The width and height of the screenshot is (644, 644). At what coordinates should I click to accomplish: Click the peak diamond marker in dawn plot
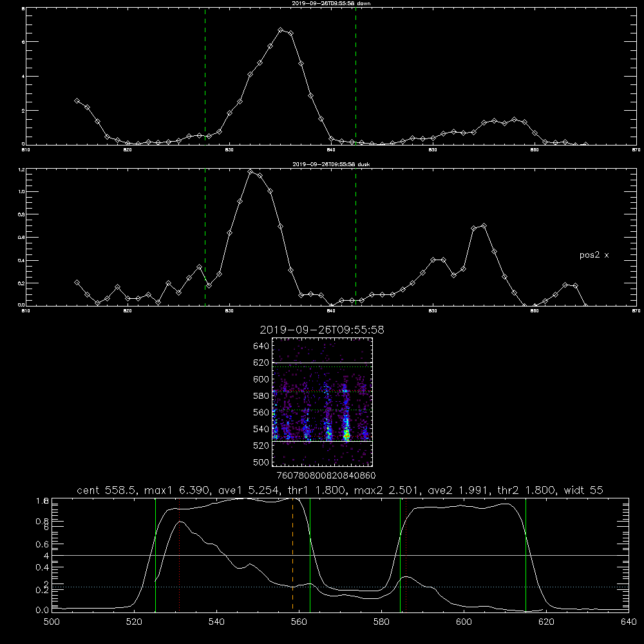point(281,30)
